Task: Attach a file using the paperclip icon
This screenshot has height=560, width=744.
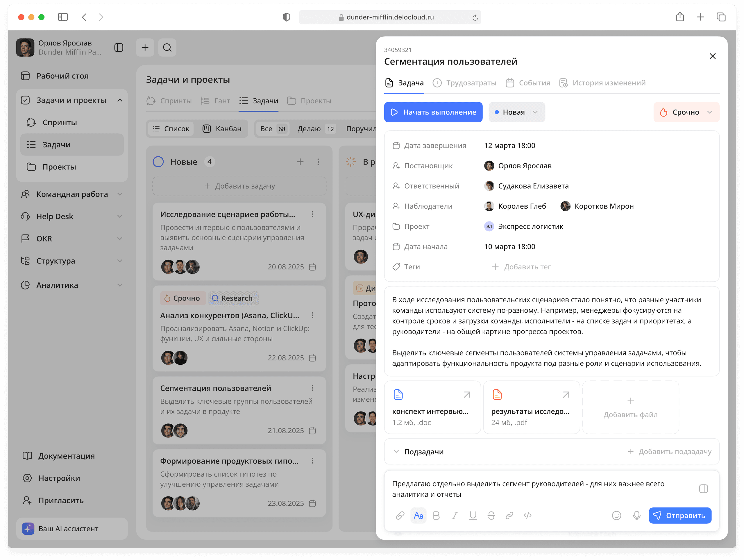Action: [400, 515]
